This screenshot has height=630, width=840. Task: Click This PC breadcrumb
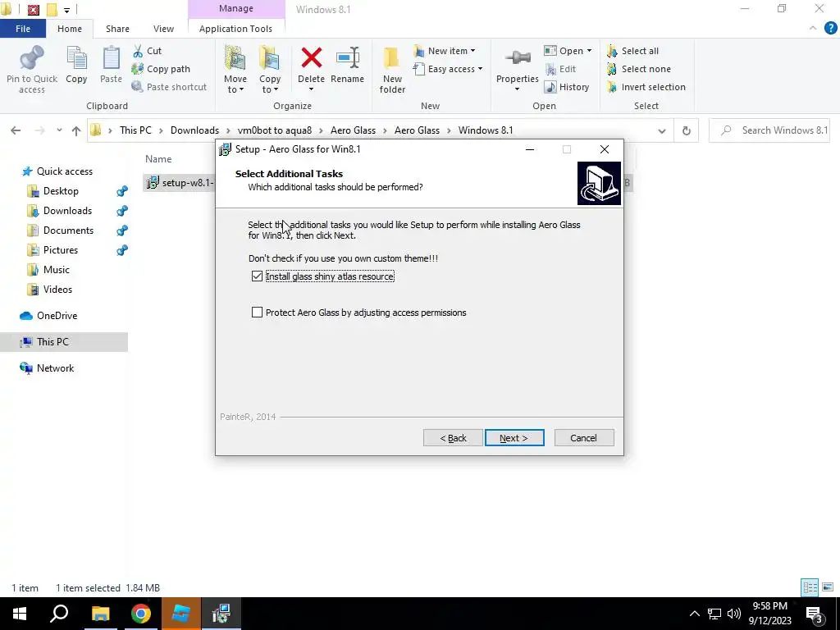(x=135, y=130)
